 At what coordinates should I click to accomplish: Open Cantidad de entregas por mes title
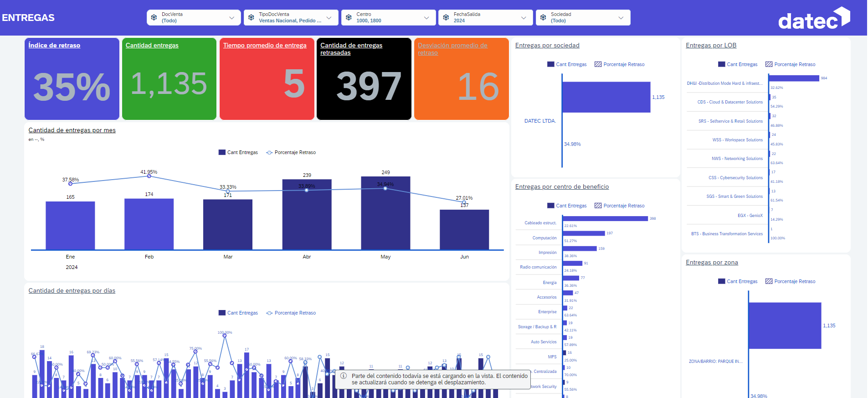pos(72,130)
